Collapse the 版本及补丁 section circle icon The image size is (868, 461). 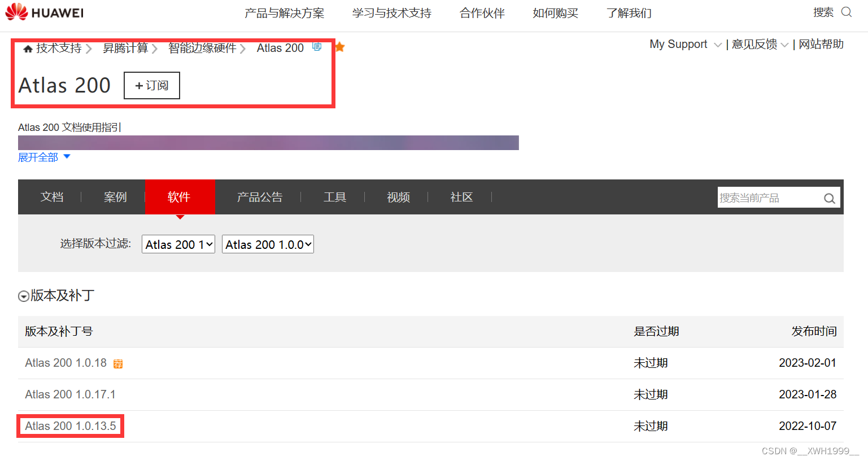[x=24, y=296]
